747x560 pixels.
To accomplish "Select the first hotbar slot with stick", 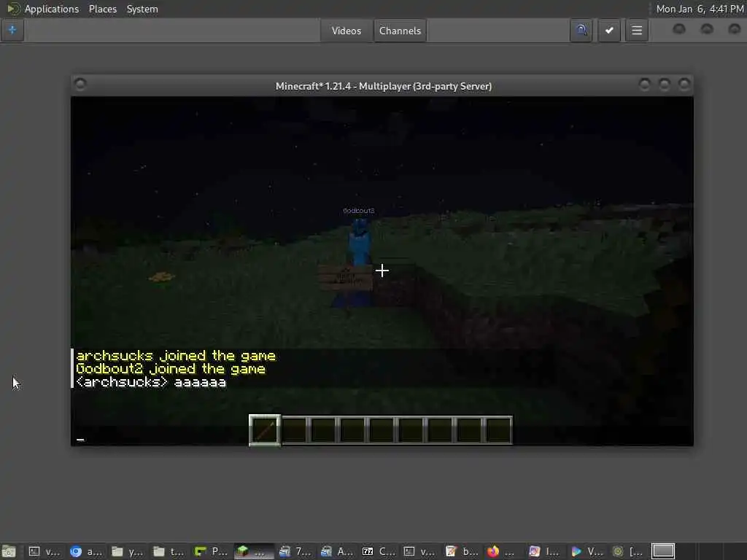I will coord(265,430).
